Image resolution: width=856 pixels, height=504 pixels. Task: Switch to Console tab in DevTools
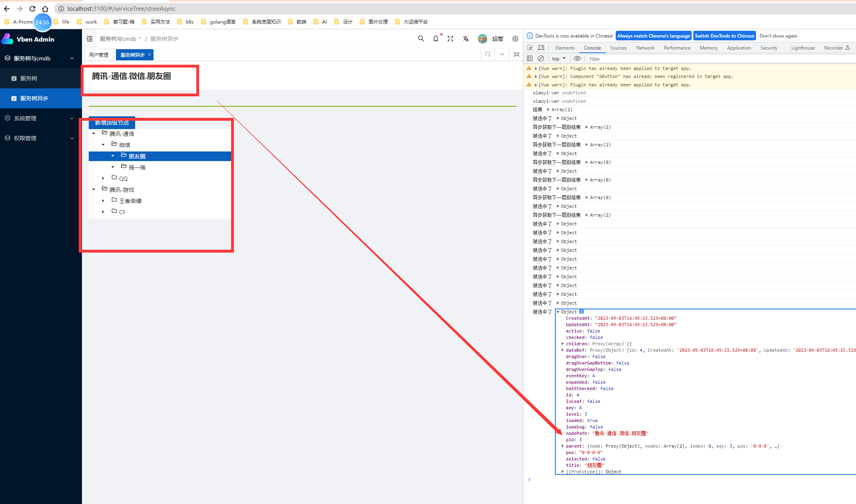tap(592, 48)
